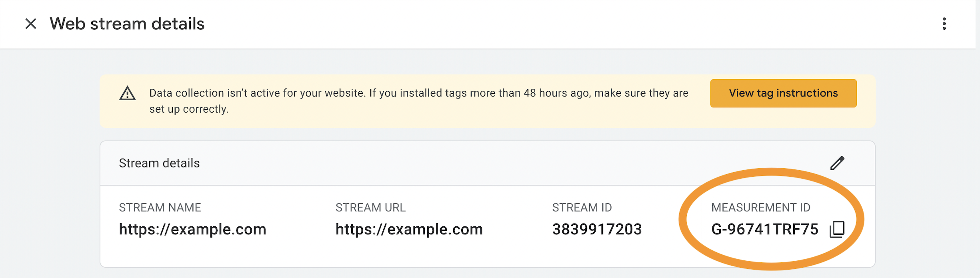Open the three-dot more options menu
The width and height of the screenshot is (980, 278).
click(x=944, y=24)
